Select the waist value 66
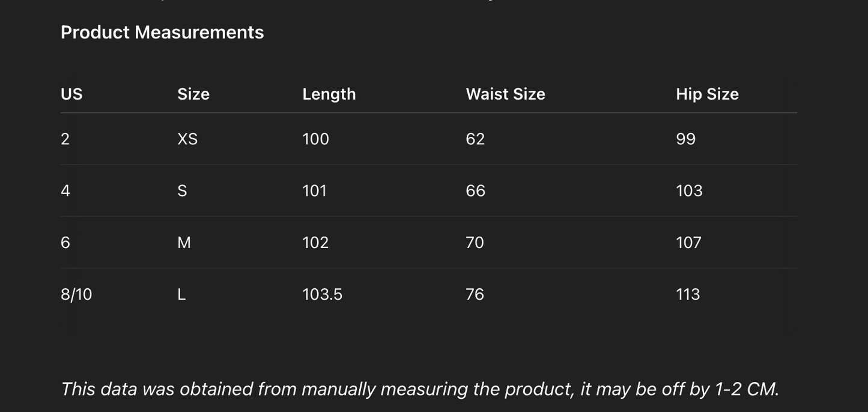868x412 pixels. 475,191
